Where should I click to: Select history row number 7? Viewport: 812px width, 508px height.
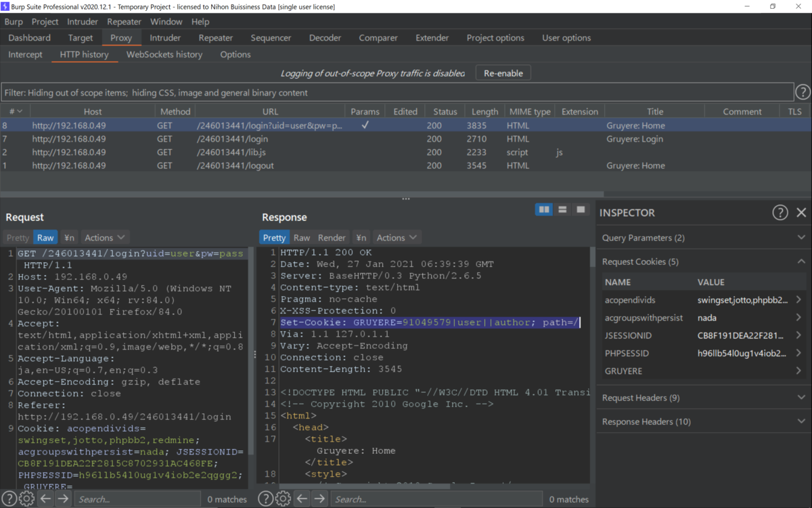[x=406, y=139]
